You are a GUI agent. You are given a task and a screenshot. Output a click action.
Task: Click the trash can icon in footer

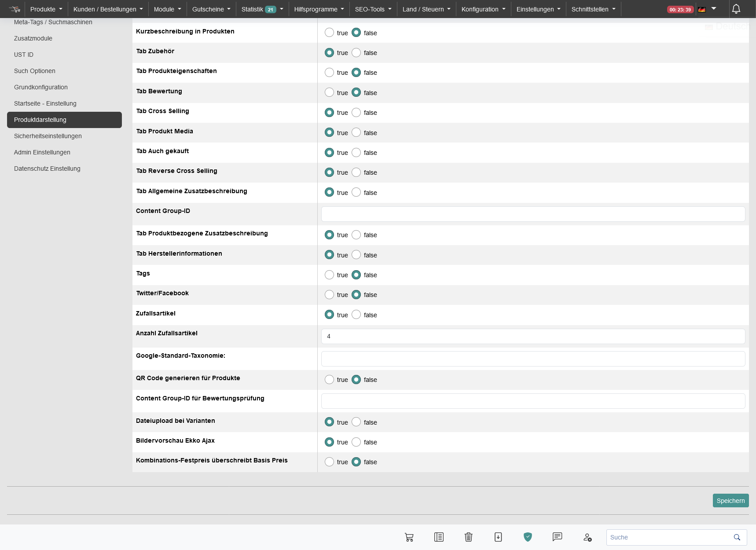pos(468,537)
